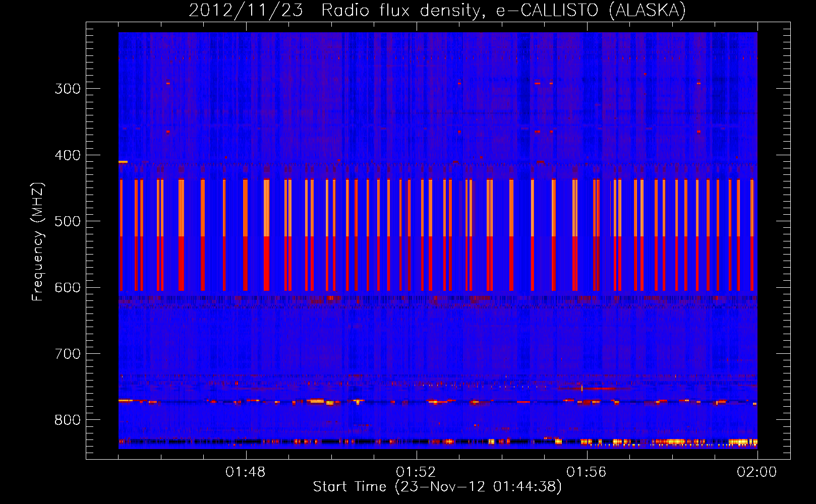Image resolution: width=816 pixels, height=504 pixels.
Task: Click the 800 frequency tick label
Action: (x=68, y=420)
